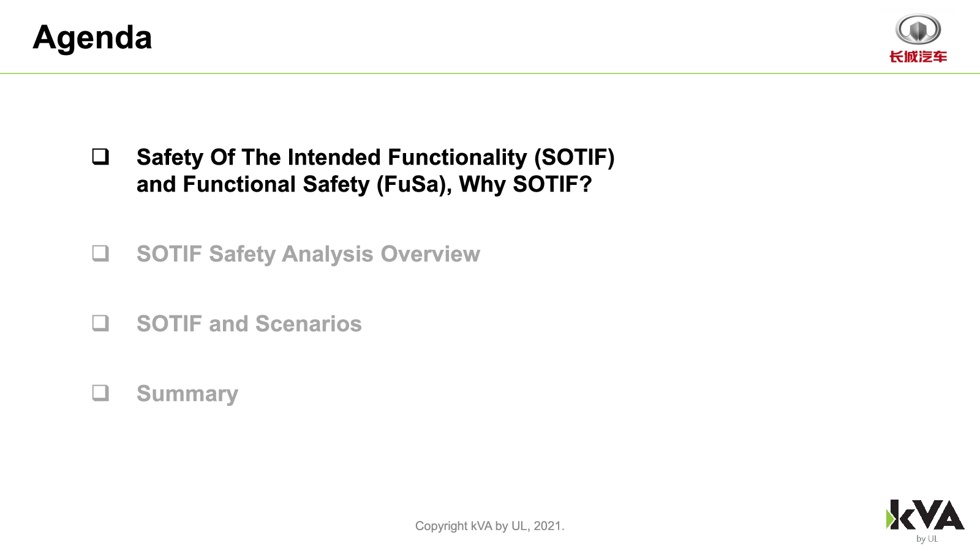This screenshot has height=551, width=980.
Task: Tick the checkbox beside SOTIF Safety Analysis Overview
Action: pos(100,253)
